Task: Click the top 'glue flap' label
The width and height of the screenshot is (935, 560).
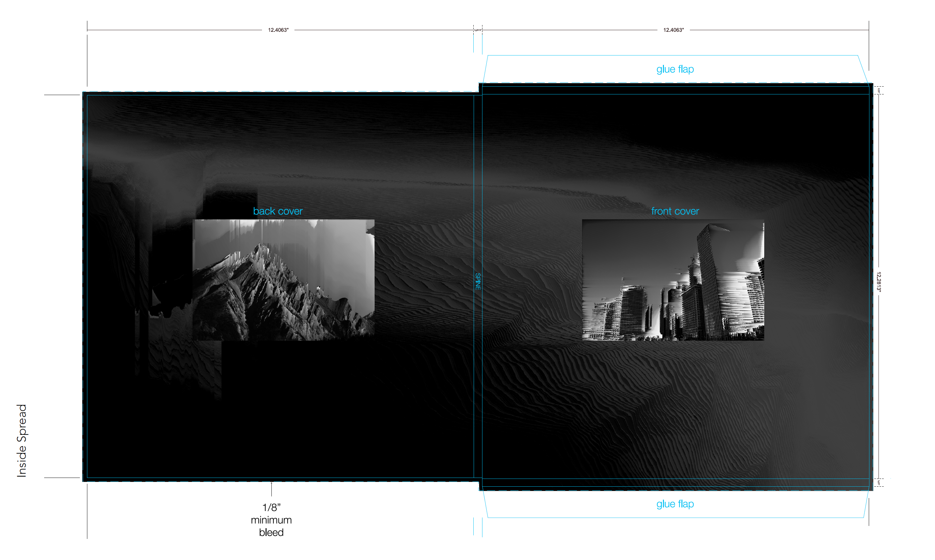Action: [x=675, y=69]
